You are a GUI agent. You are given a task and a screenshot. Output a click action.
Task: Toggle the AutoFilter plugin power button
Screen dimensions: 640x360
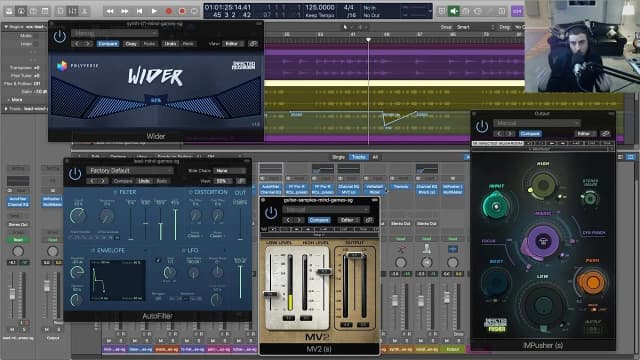[75, 174]
